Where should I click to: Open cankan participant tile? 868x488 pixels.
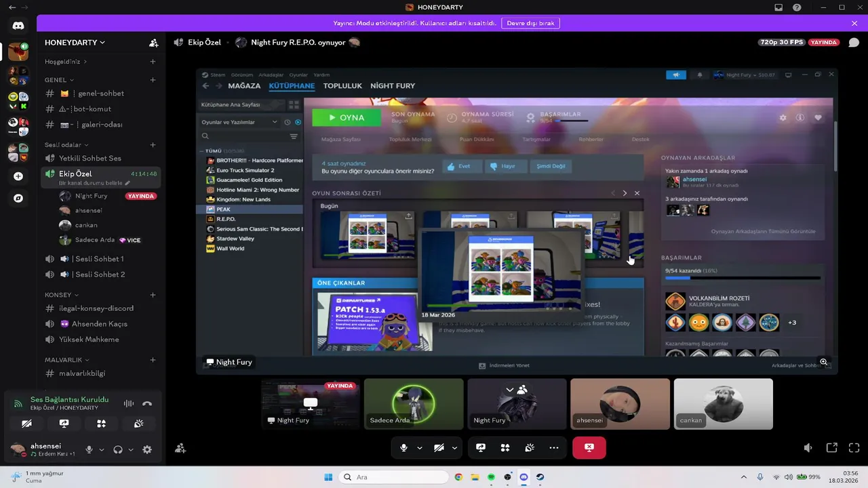[723, 404]
